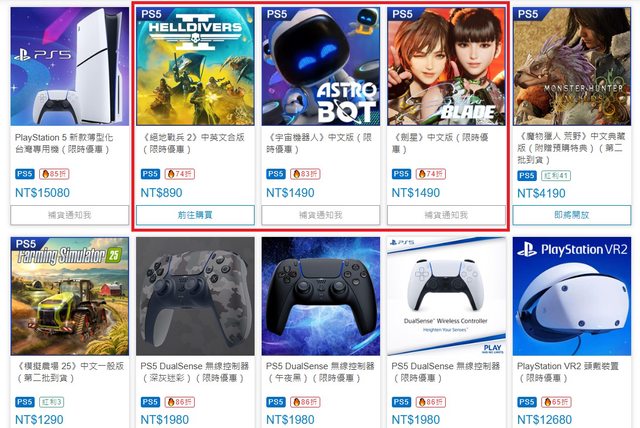Click 補貨通知我 button under Astro Bot

[x=320, y=215]
